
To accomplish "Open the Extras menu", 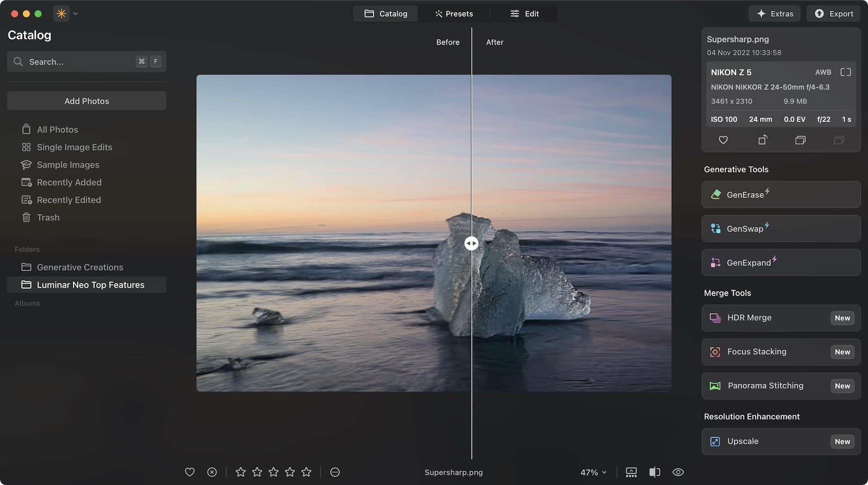I will (774, 14).
